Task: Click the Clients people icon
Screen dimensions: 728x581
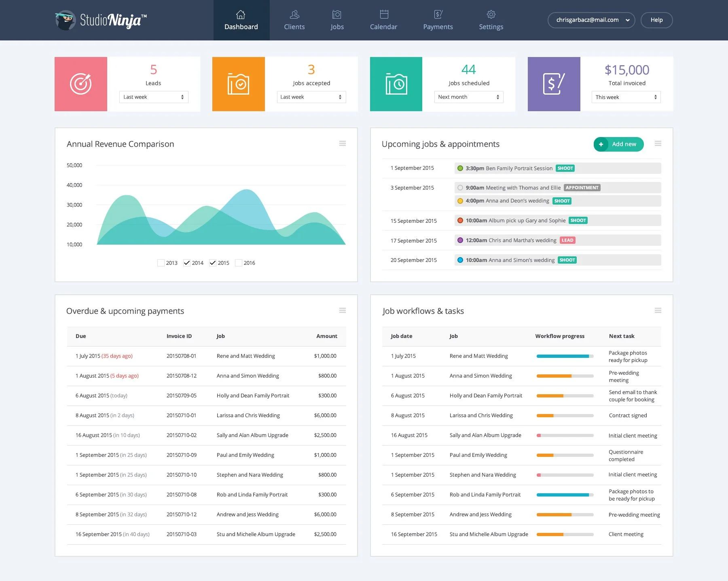Action: [294, 15]
